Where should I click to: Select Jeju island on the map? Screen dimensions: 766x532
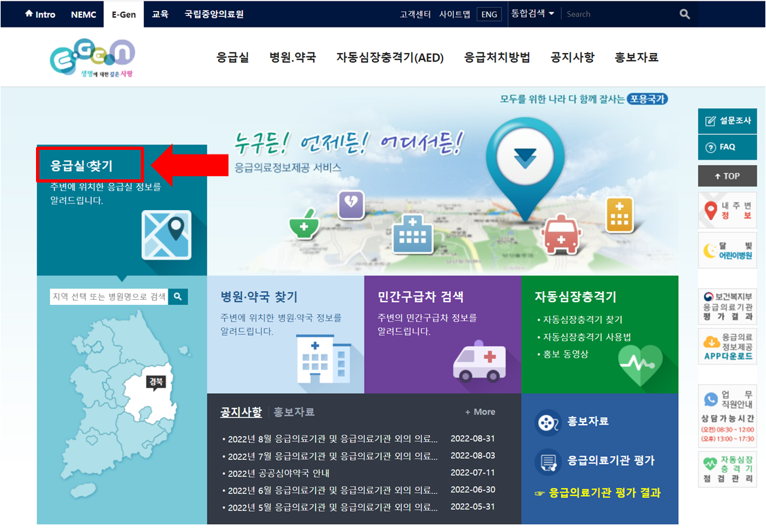click(x=84, y=491)
